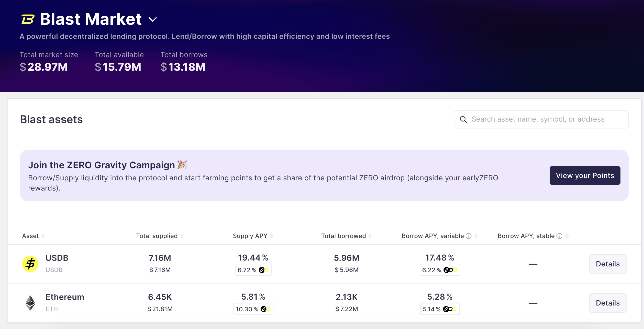Click Total market size value $28.97M
This screenshot has width=644, height=329.
pyautogui.click(x=44, y=67)
